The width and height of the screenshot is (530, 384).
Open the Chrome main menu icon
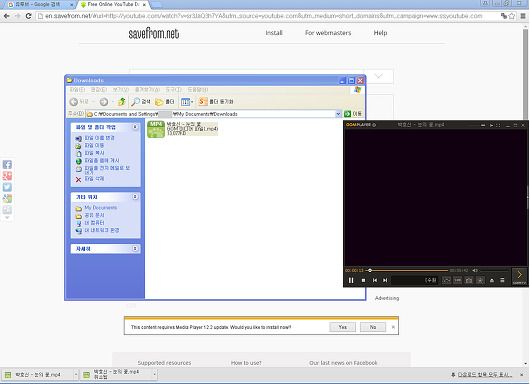click(523, 16)
